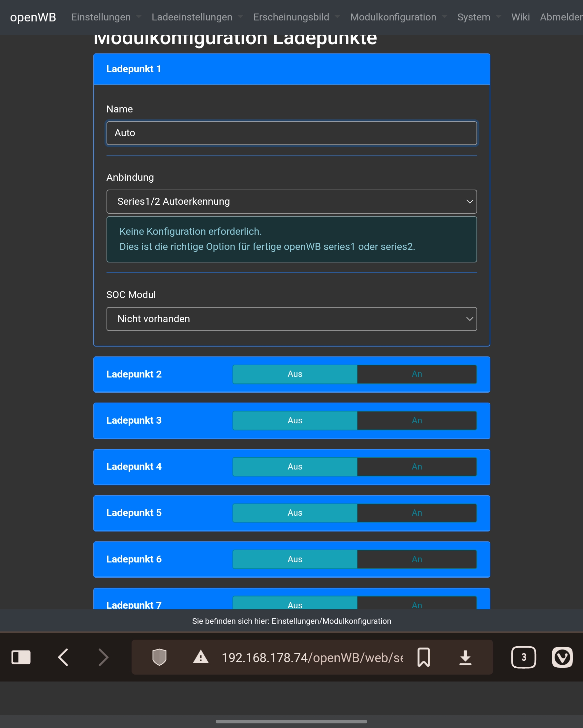
Task: Click the insecure connection warning triangle
Action: pyautogui.click(x=200, y=657)
